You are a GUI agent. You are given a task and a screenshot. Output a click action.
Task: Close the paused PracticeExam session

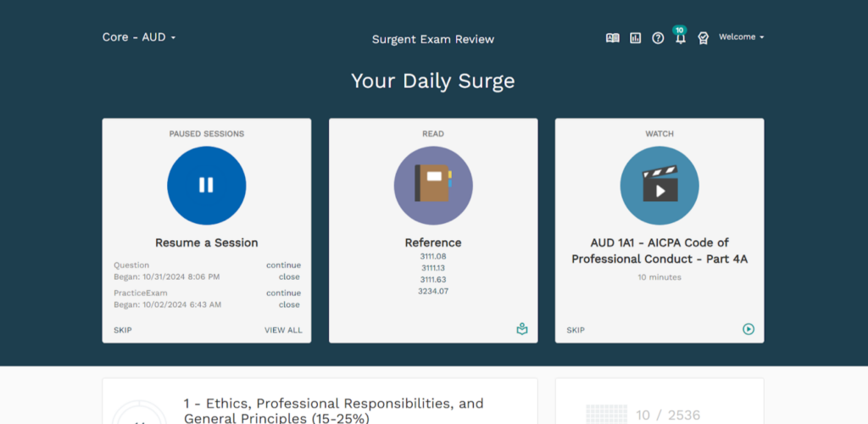(x=289, y=304)
